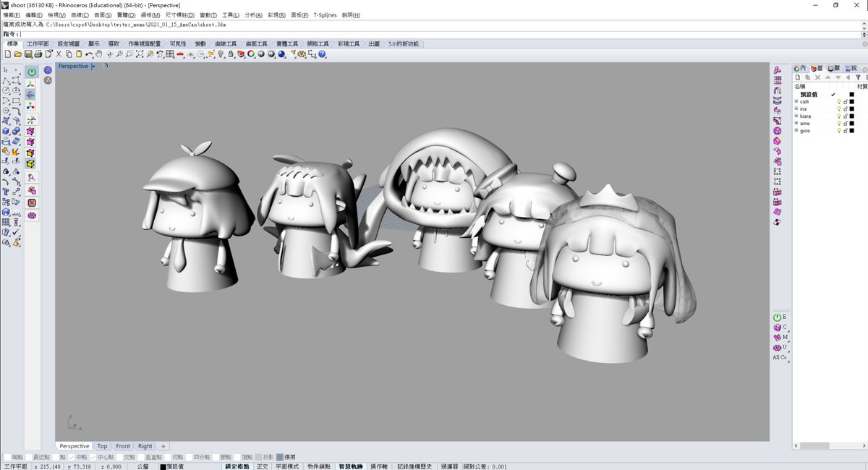Click the black color swatch of gura layer
Image resolution: width=868 pixels, height=470 pixels.
click(x=851, y=131)
